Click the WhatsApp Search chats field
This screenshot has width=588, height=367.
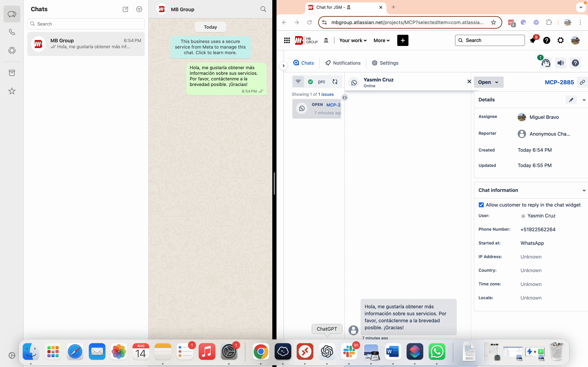pyautogui.click(x=86, y=24)
